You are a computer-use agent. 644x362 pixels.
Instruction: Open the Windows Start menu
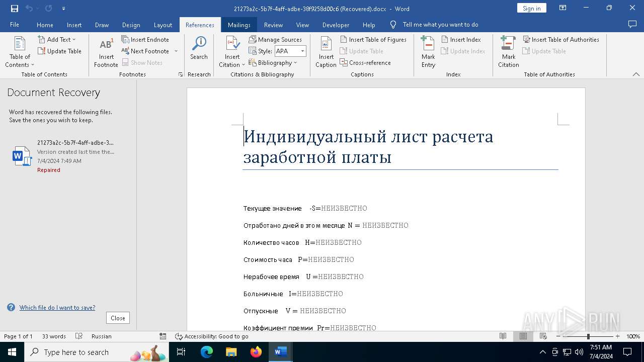click(12, 352)
